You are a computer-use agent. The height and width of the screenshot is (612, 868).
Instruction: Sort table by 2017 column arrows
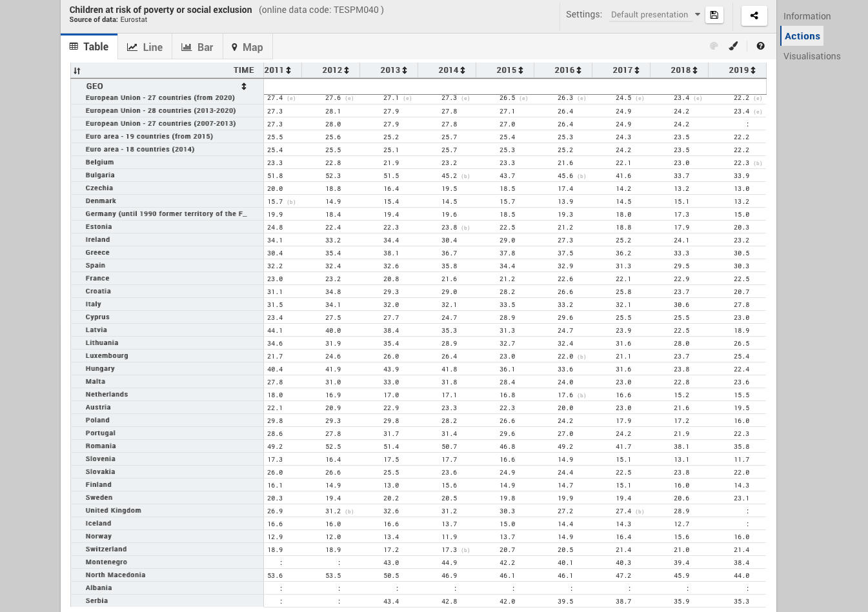click(637, 70)
